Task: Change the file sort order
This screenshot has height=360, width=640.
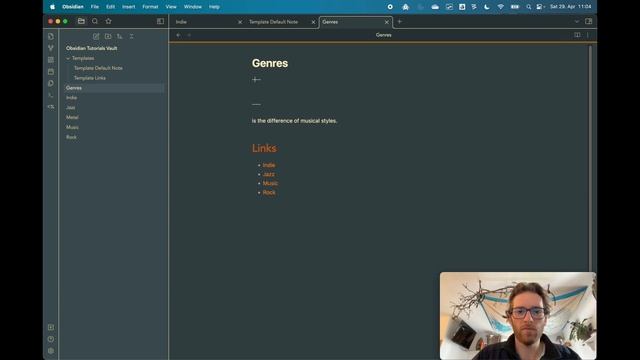Action: (x=120, y=36)
